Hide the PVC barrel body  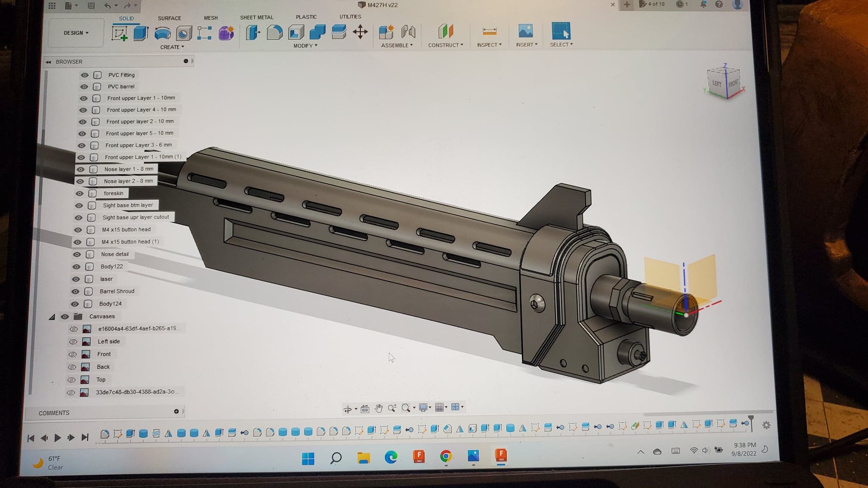coord(84,86)
